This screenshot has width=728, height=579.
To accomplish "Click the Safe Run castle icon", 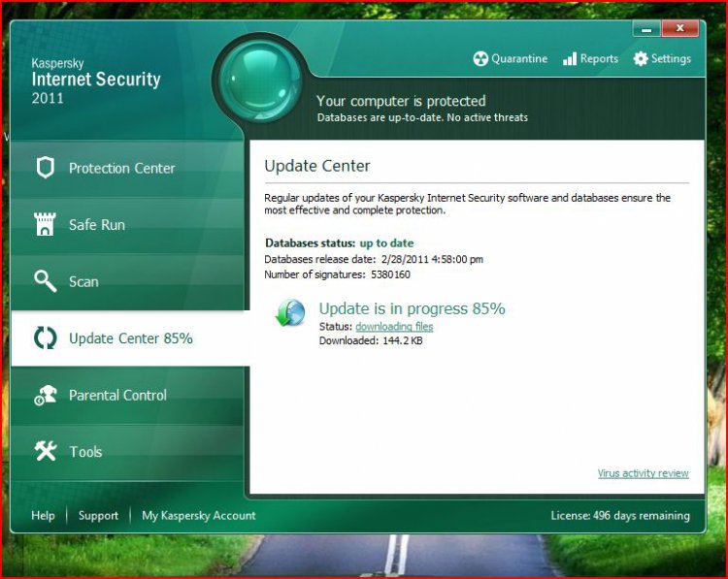I will tap(45, 224).
